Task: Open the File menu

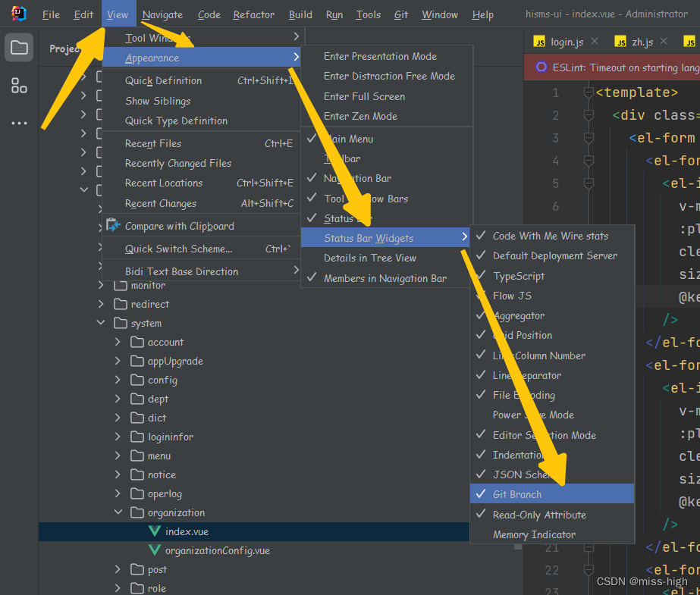Action: (51, 14)
